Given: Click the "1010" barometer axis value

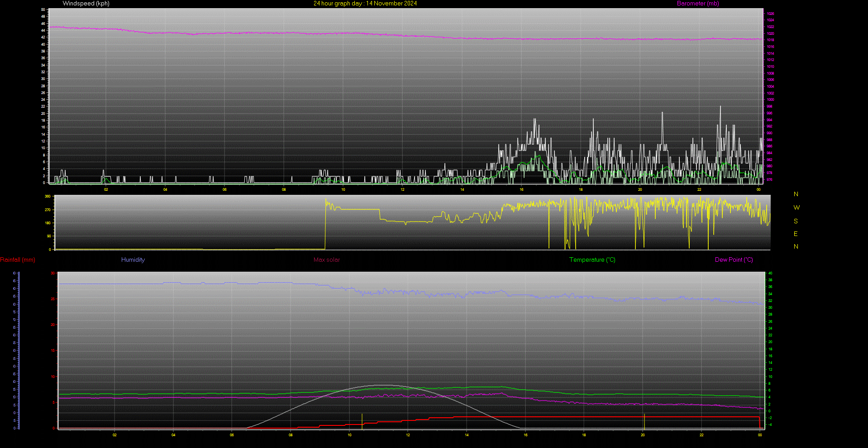Looking at the screenshot, I should click(x=770, y=66).
